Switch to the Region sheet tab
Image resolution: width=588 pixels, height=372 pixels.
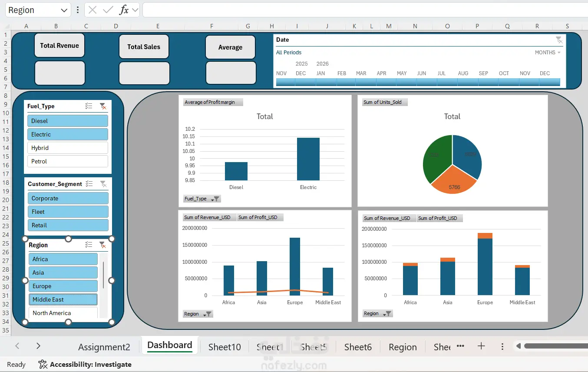(x=403, y=347)
